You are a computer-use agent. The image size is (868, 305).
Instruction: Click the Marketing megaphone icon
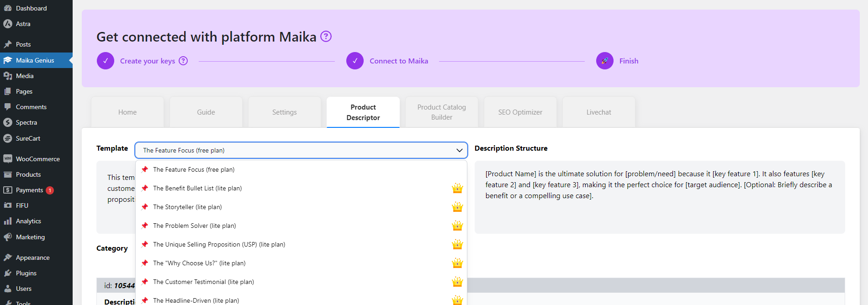[8, 237]
